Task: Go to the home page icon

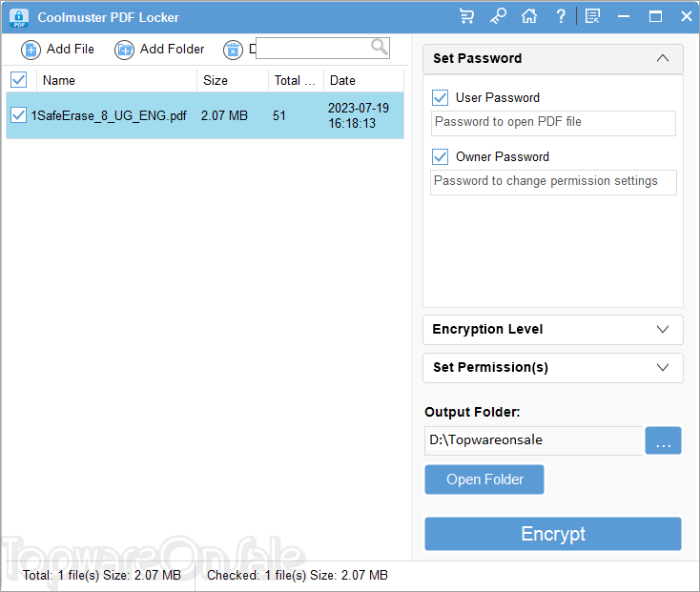Action: click(x=529, y=17)
